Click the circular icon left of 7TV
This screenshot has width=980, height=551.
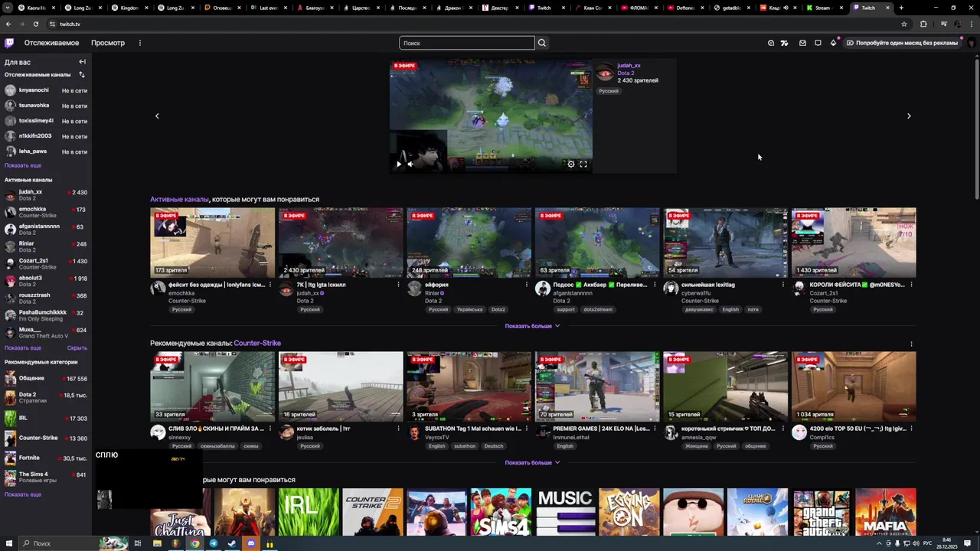pos(771,43)
